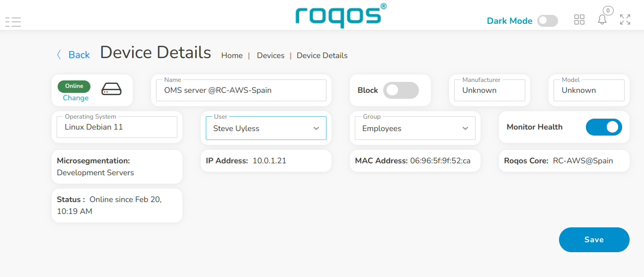
Task: Navigate to Devices in the breadcrumb
Action: point(270,56)
